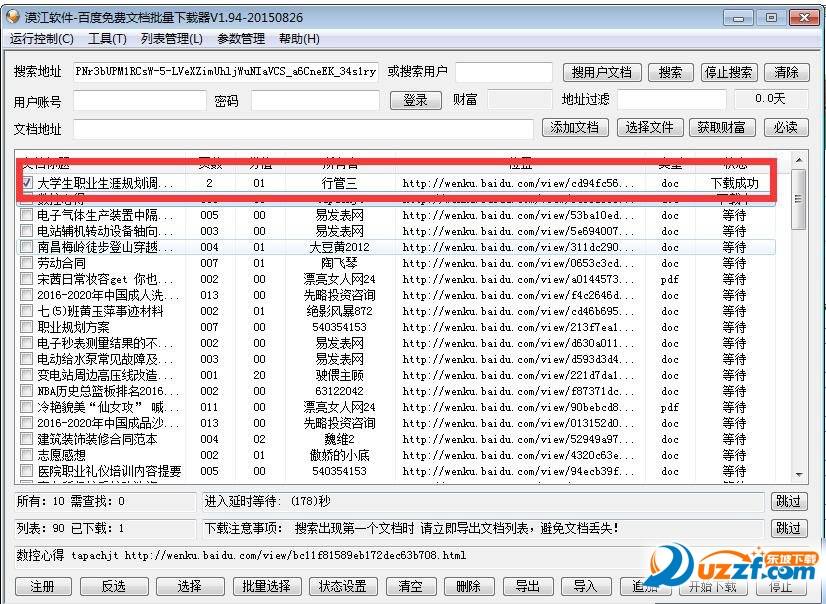The image size is (826, 604).
Task: Click 获取财富 to get wealth
Action: [722, 128]
